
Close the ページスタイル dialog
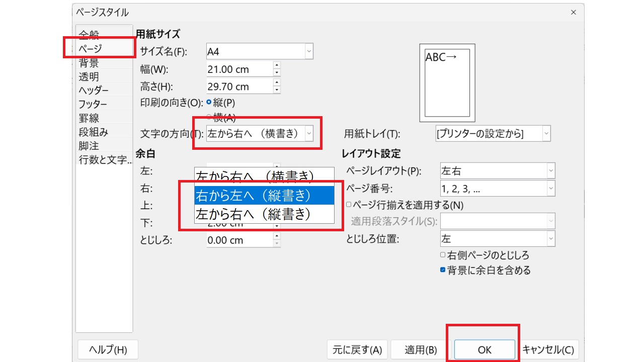click(573, 12)
